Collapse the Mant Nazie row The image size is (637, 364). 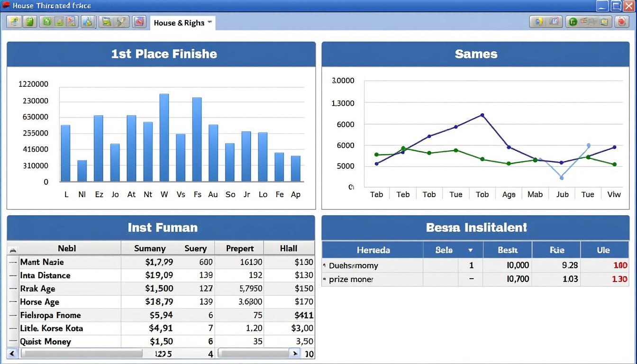pyautogui.click(x=13, y=262)
